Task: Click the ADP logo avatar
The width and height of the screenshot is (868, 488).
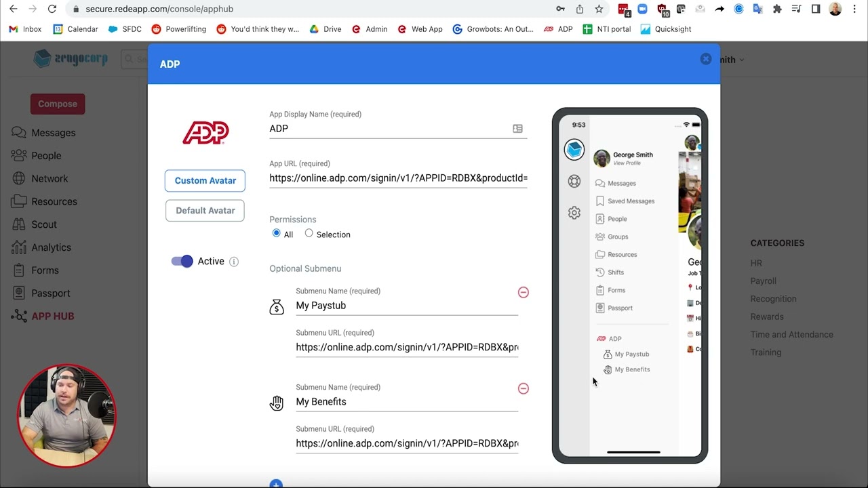Action: click(x=205, y=133)
